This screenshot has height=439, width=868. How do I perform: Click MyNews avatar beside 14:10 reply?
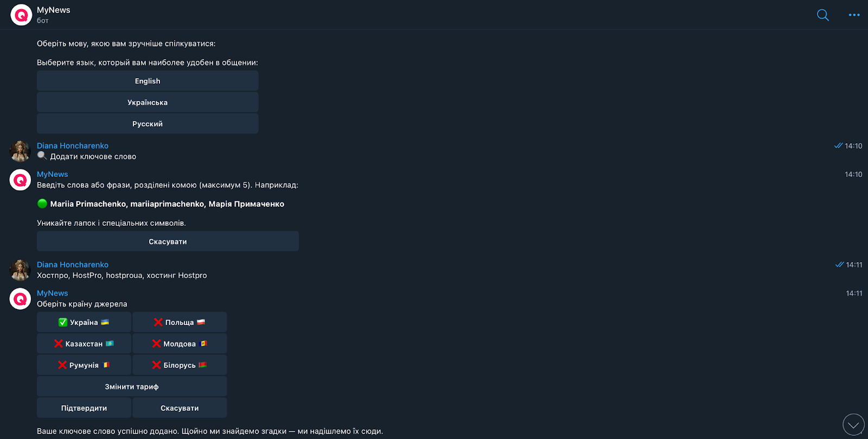click(x=20, y=180)
